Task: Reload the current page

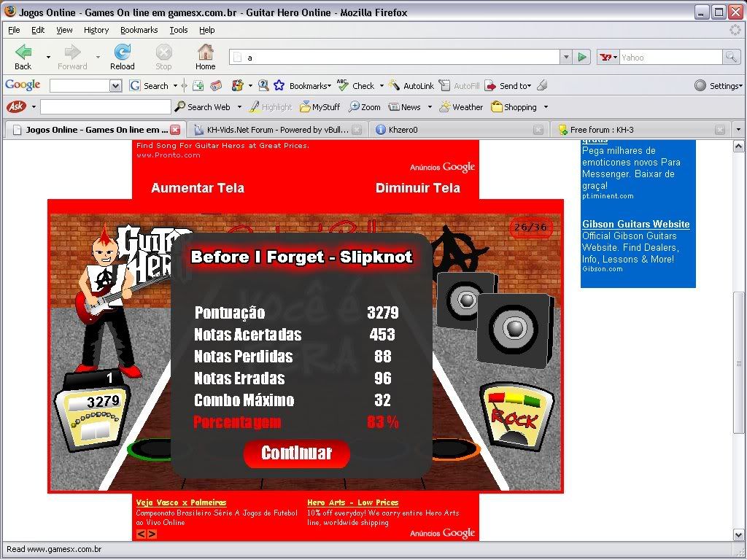Action: pyautogui.click(x=123, y=57)
